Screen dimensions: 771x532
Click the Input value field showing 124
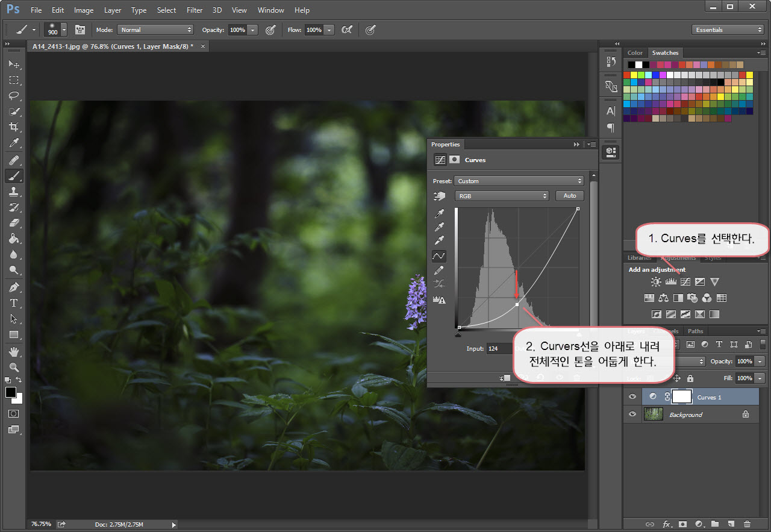(x=499, y=348)
